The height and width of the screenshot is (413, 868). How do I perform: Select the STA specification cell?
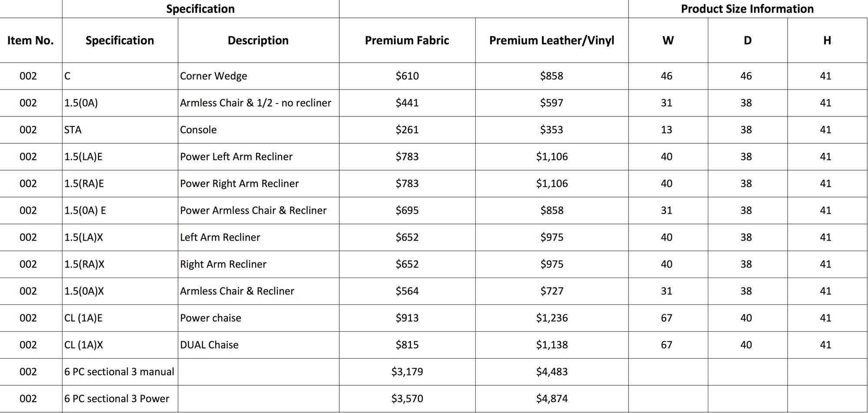pyautogui.click(x=120, y=130)
